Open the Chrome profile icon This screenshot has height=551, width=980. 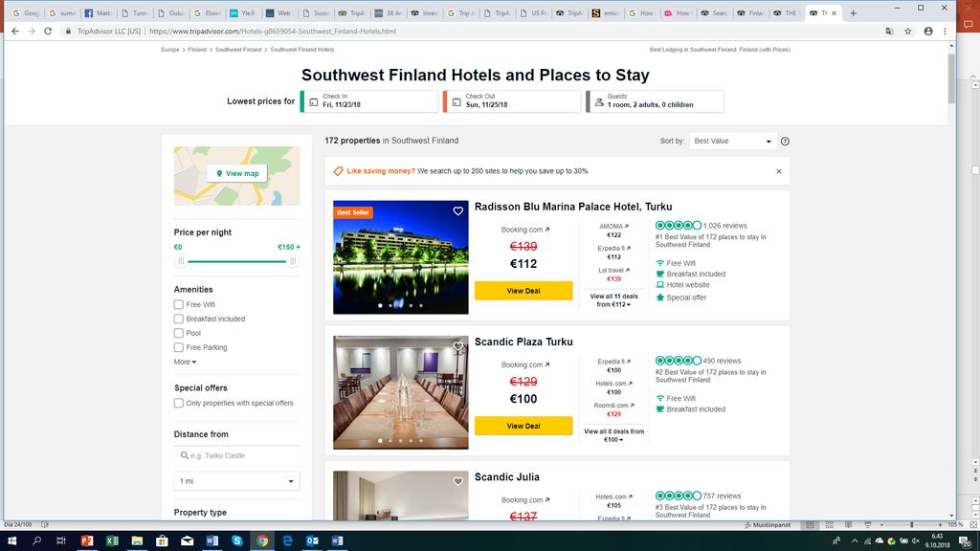click(x=928, y=32)
